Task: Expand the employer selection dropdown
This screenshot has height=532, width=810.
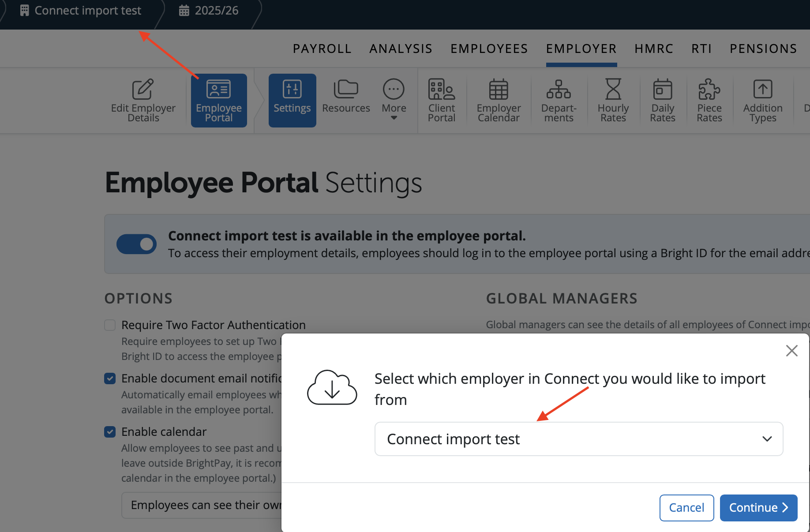Action: click(x=578, y=439)
